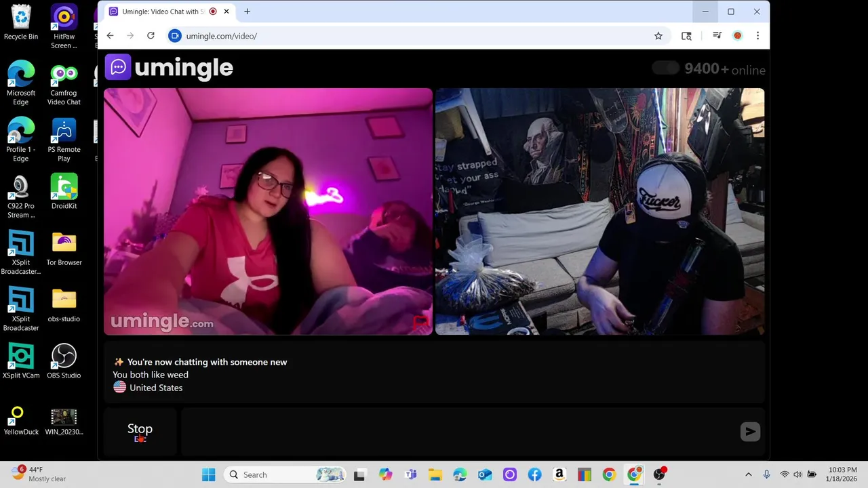The image size is (868, 488).
Task: Click the taskbar Search box
Action: (x=285, y=474)
